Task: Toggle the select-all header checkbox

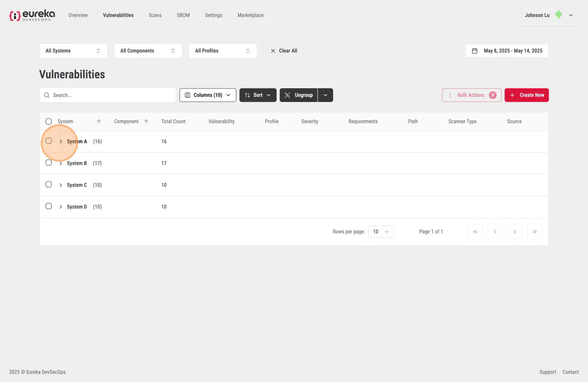Action: tap(49, 121)
